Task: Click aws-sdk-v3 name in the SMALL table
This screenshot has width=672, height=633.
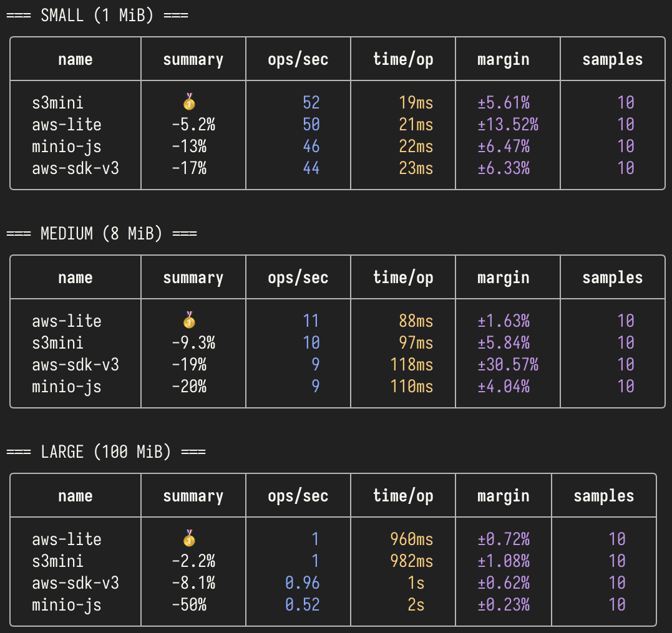Action: [x=75, y=168]
